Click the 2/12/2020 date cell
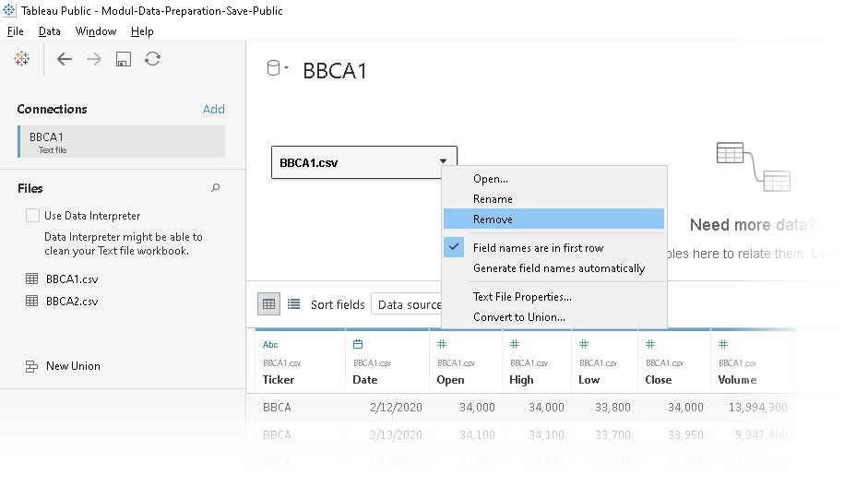 [x=396, y=408]
